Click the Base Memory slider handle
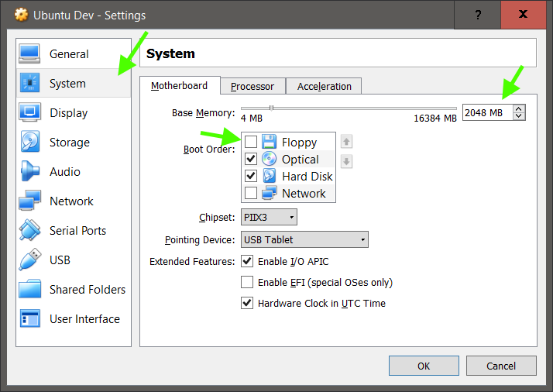 point(271,108)
